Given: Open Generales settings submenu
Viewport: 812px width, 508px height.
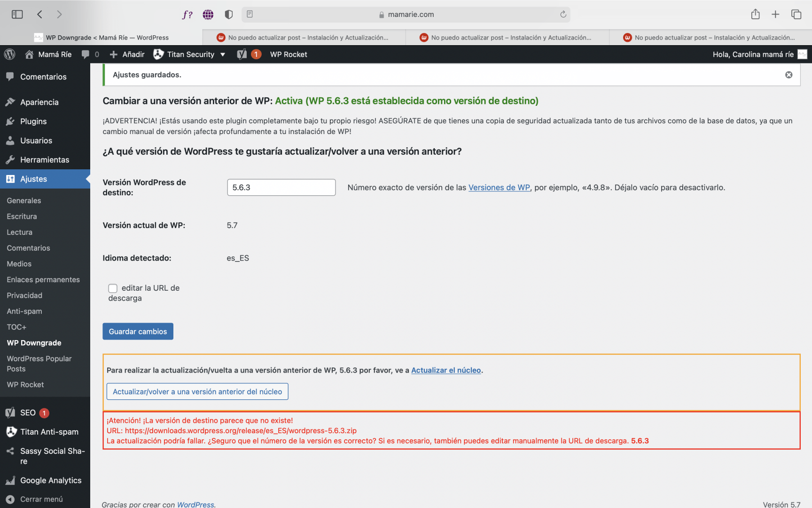Looking at the screenshot, I should click(x=24, y=201).
